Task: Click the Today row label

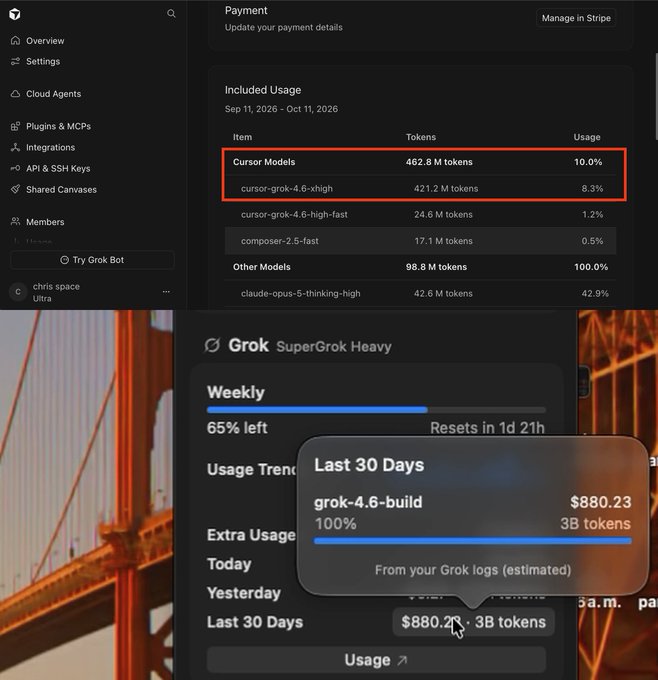Action: tap(229, 564)
